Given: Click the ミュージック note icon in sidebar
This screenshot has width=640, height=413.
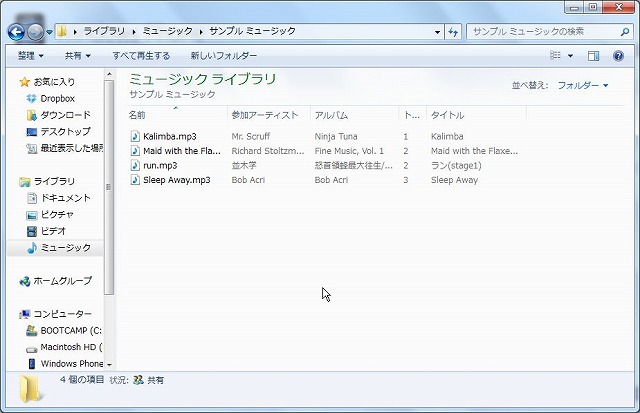Looking at the screenshot, I should pyautogui.click(x=31, y=248).
